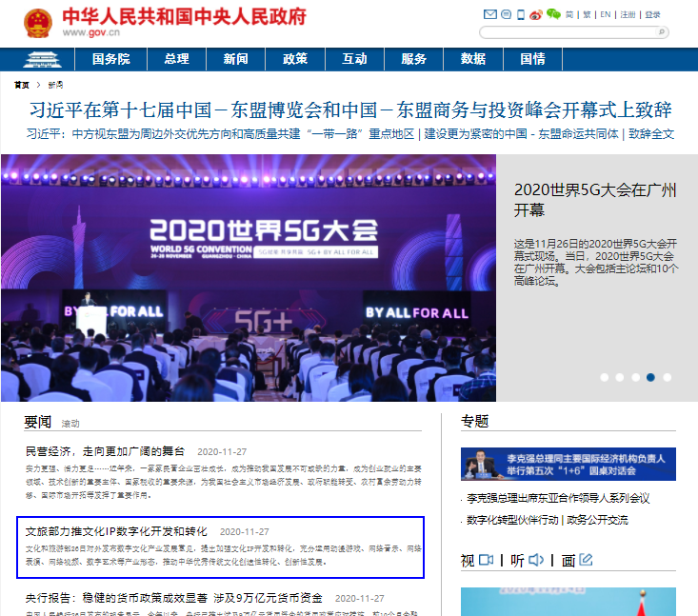698x616 pixels.
Task: Click 新闻 in breadcrumb
Action: click(55, 85)
